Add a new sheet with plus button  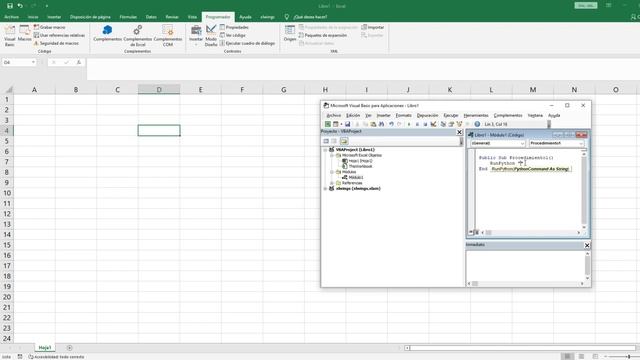69,348
